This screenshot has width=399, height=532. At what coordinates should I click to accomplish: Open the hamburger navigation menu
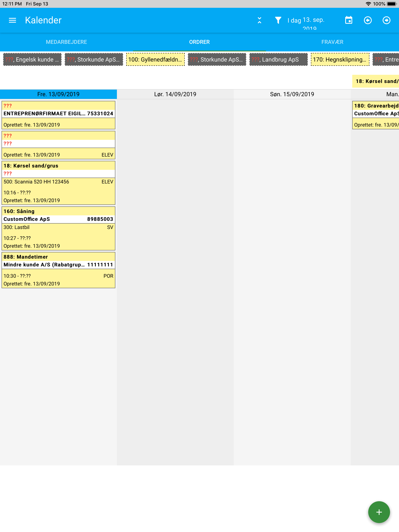point(12,20)
